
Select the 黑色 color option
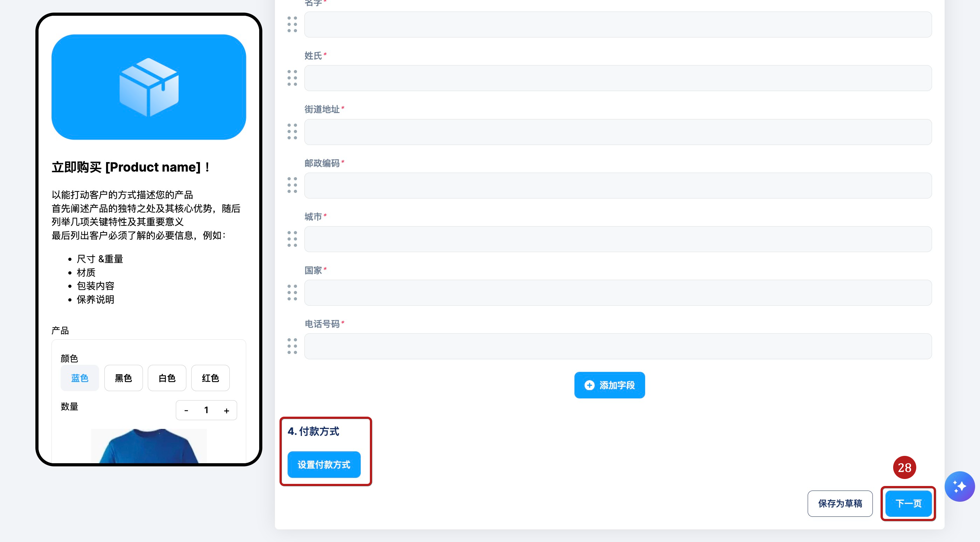(123, 378)
